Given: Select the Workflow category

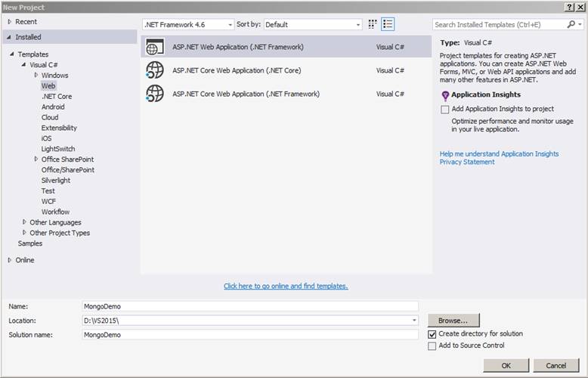Looking at the screenshot, I should click(x=55, y=212).
